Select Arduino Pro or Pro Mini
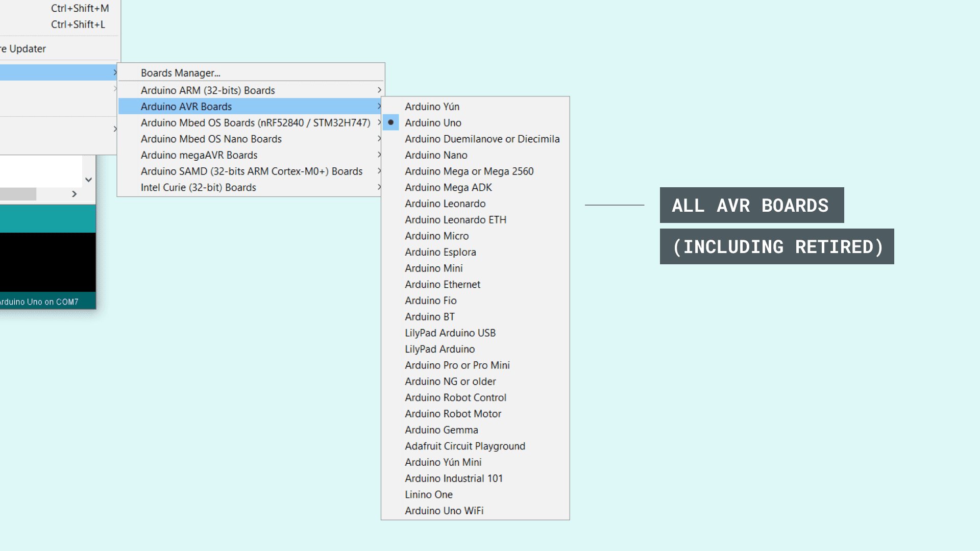This screenshot has width=980, height=551. click(457, 365)
